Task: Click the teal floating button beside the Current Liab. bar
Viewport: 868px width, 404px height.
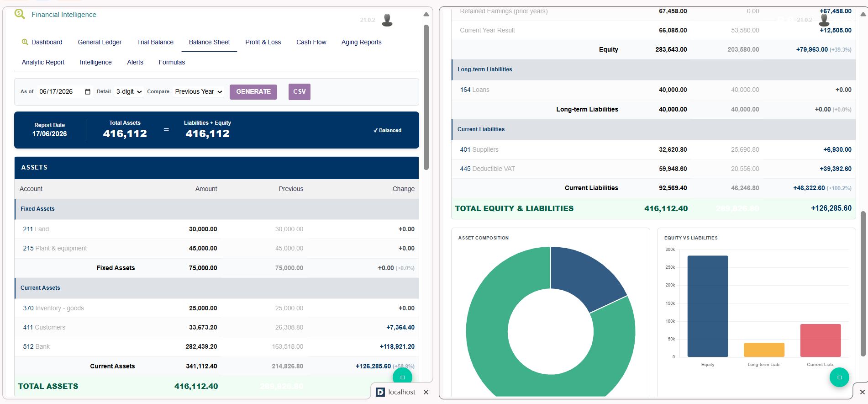Action: tap(839, 377)
